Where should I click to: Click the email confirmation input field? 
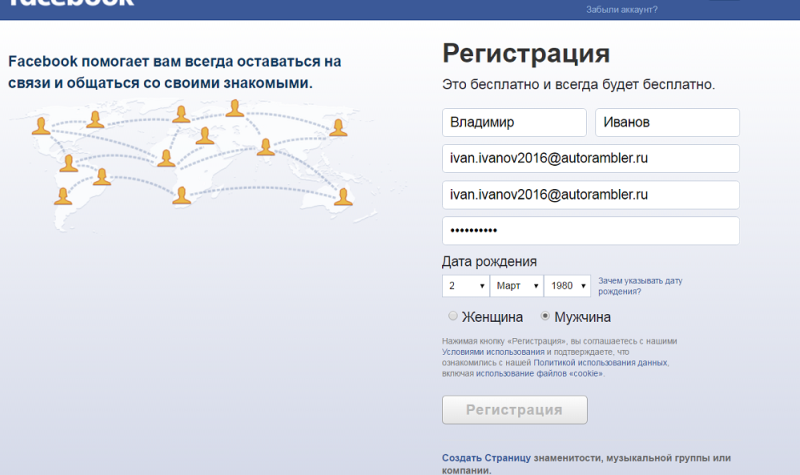pos(591,195)
